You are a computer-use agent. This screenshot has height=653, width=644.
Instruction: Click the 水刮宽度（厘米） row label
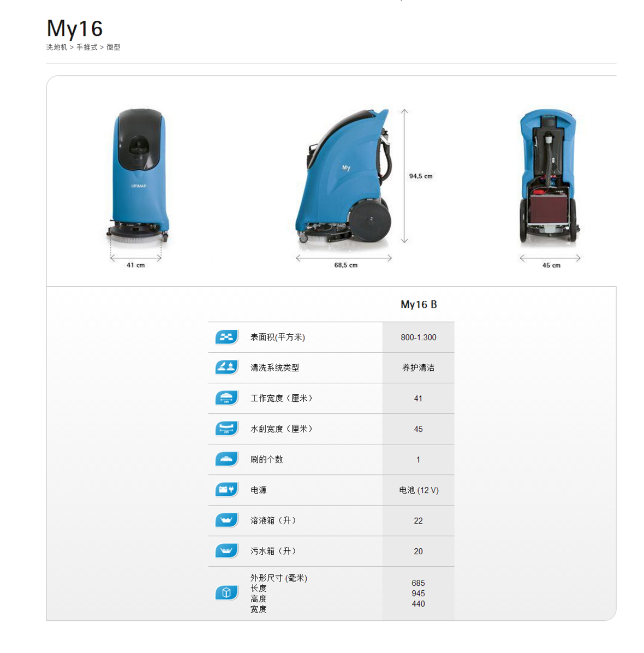(282, 429)
